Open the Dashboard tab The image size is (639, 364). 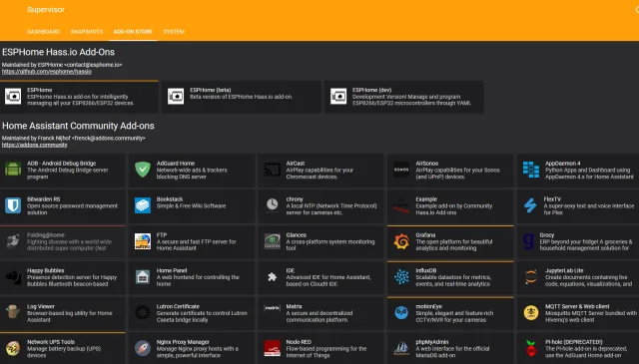pos(43,32)
